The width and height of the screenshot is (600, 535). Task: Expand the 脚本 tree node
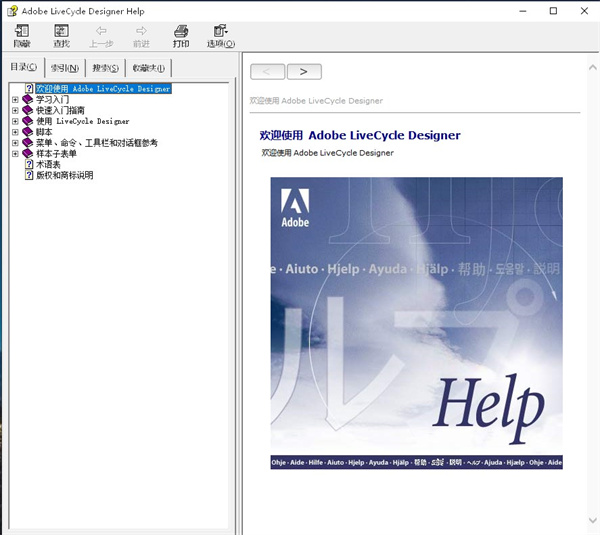15,132
